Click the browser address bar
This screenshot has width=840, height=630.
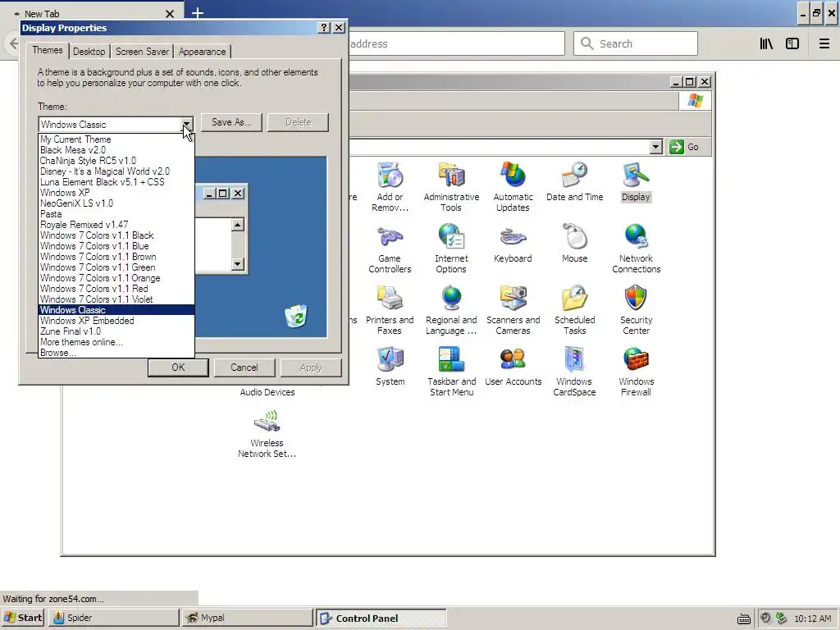coord(455,43)
